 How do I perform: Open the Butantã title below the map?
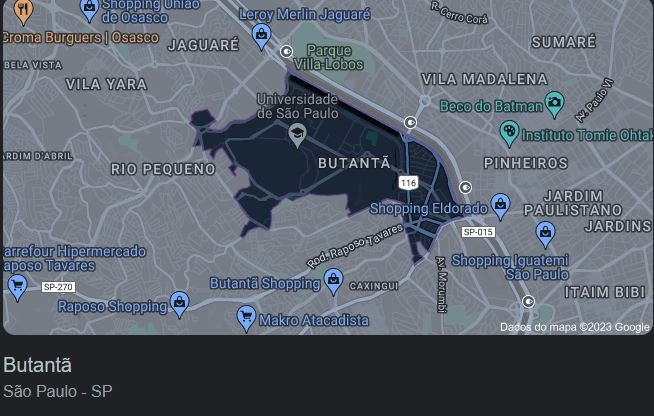pos(38,365)
